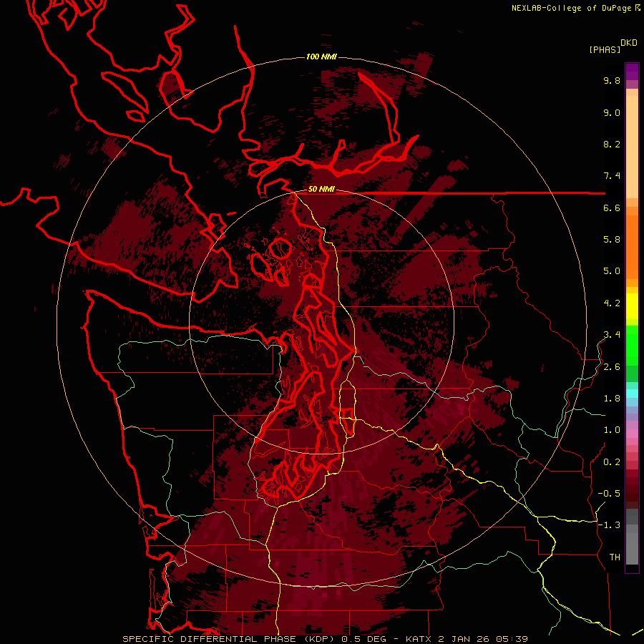Click the bottom caption naming KDP and KATX
Image resolution: width=644 pixels, height=644 pixels.
pyautogui.click(x=325, y=639)
